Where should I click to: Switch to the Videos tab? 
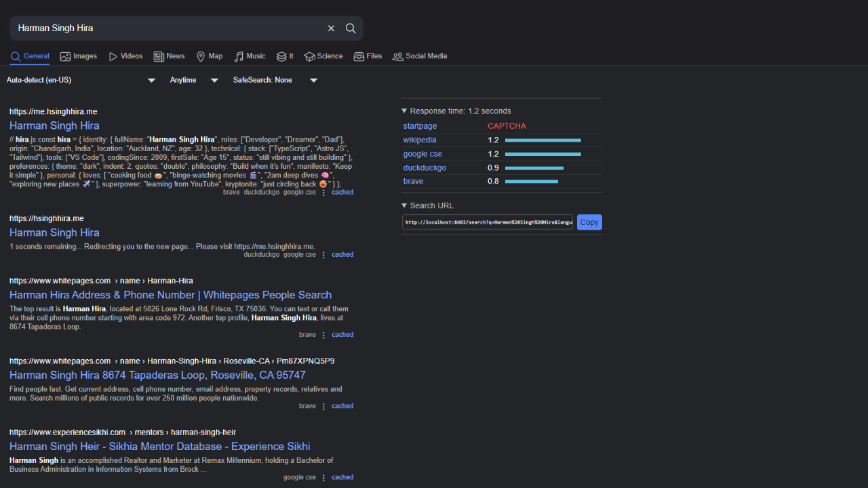tap(125, 56)
